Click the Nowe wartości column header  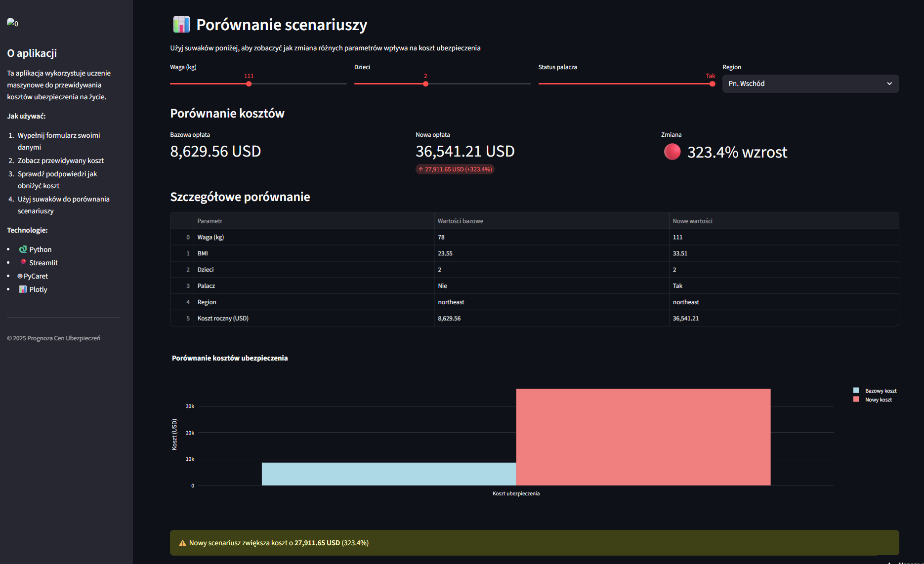692,221
